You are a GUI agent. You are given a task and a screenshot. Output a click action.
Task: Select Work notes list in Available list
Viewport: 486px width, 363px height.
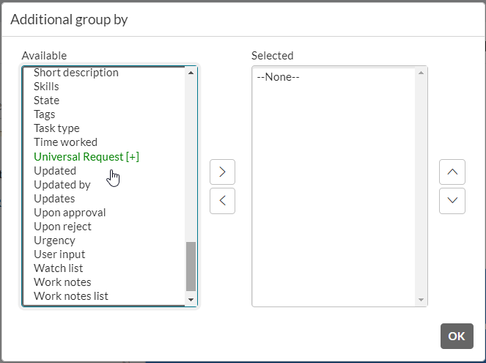(x=71, y=296)
